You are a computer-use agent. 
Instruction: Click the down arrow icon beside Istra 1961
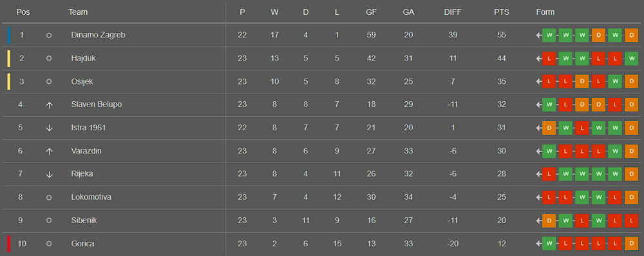50,128
